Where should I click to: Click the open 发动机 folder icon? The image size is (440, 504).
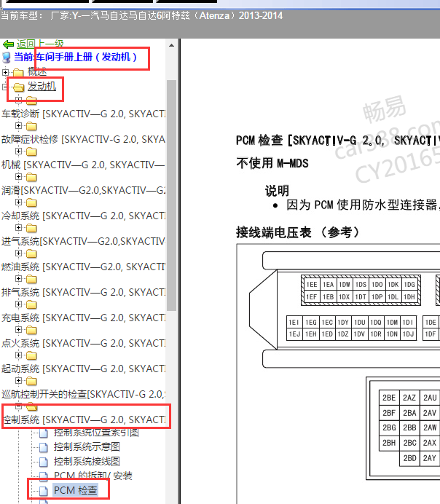point(19,87)
